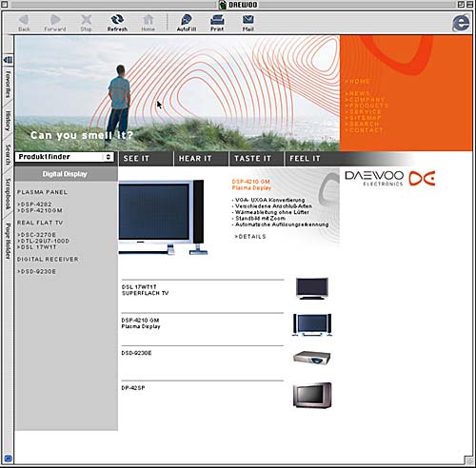Open the DSL 17W1T sidebar link
Screen dimensions: 476x468
click(37, 246)
